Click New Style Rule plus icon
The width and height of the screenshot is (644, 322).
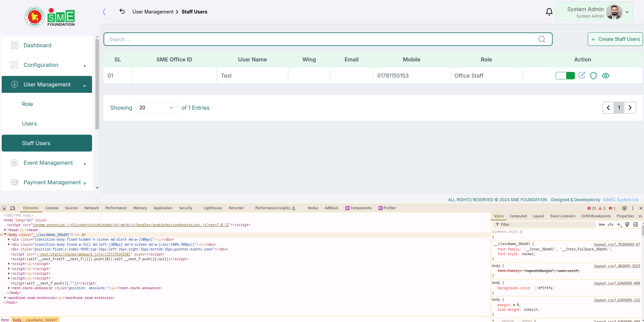(619, 224)
